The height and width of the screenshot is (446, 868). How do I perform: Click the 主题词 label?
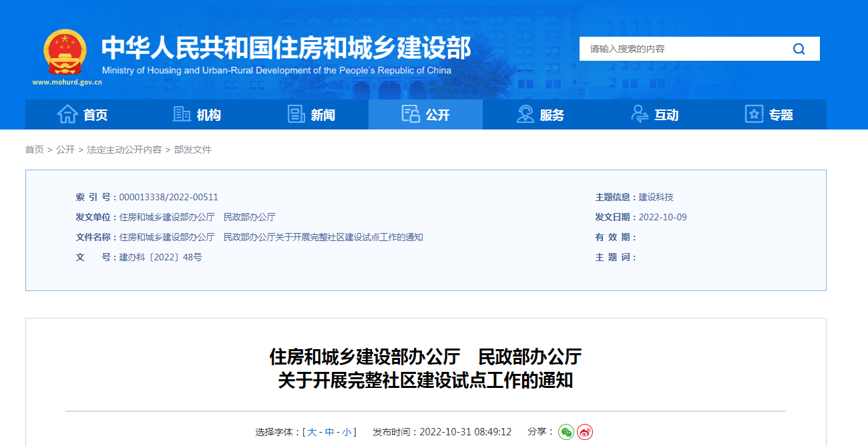pos(616,257)
